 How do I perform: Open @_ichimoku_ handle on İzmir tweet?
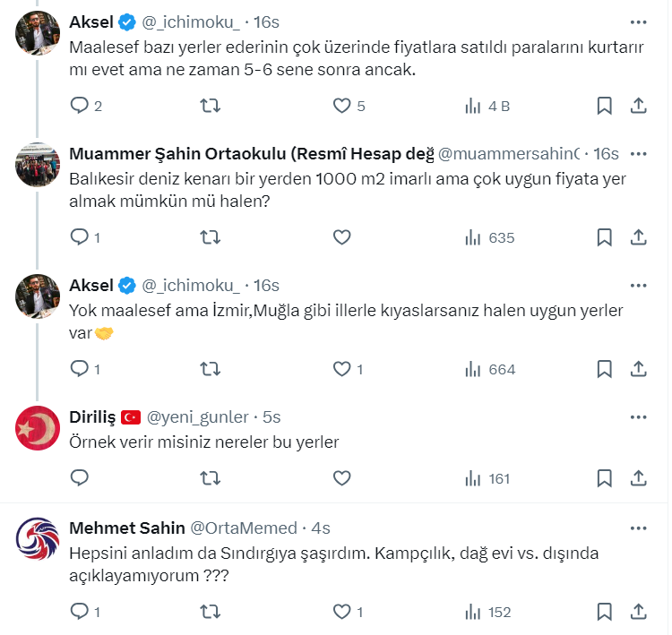point(191,286)
